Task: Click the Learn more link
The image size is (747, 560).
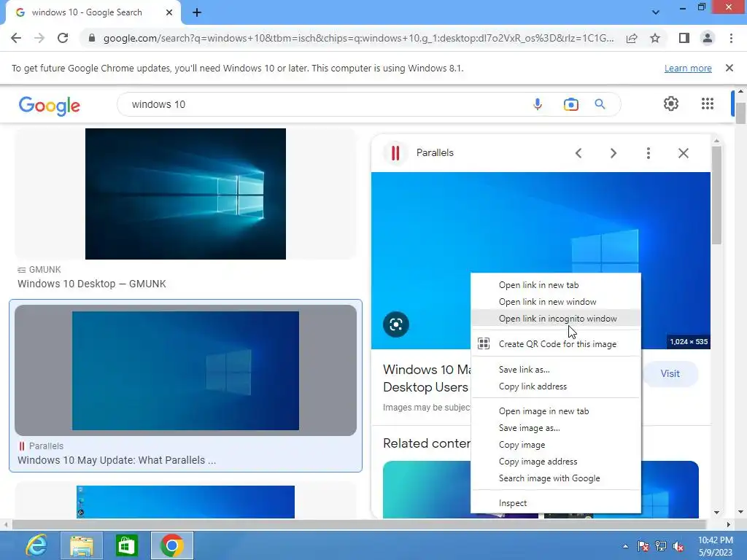Action: pos(688,68)
